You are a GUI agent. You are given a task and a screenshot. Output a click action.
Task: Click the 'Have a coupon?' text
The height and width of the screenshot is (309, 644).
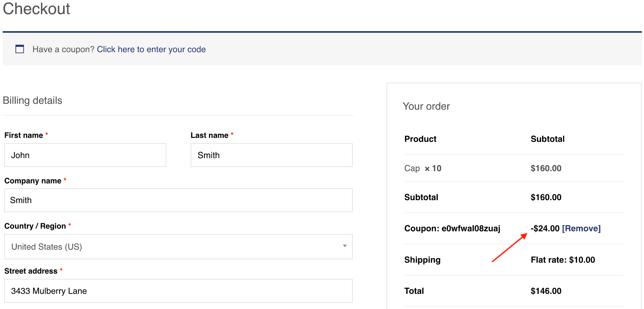click(x=63, y=49)
